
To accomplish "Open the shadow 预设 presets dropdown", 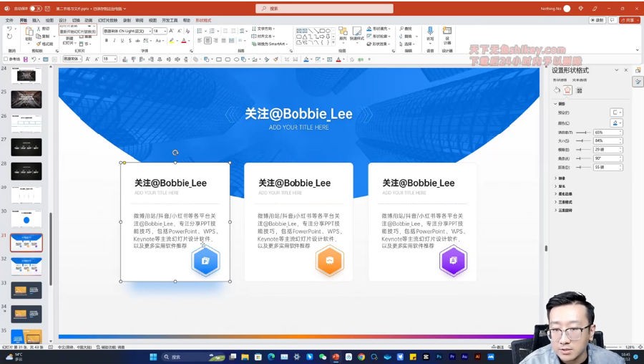I will (x=617, y=112).
